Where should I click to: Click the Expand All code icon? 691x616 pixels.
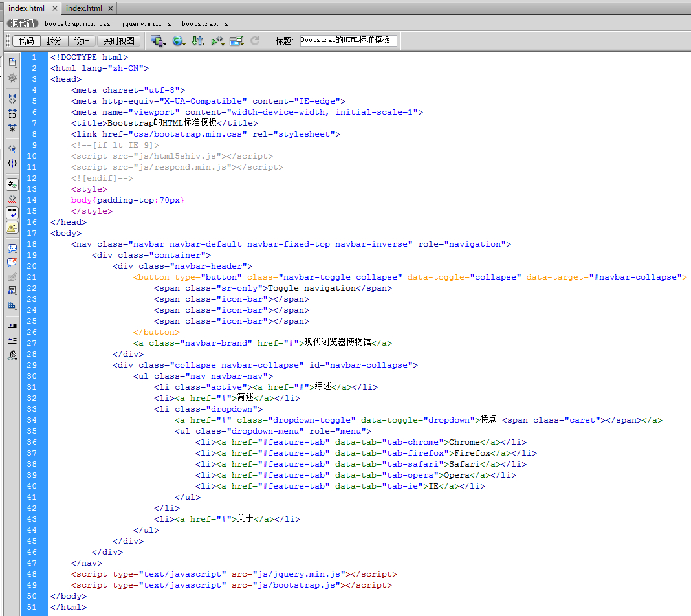pyautogui.click(x=12, y=127)
